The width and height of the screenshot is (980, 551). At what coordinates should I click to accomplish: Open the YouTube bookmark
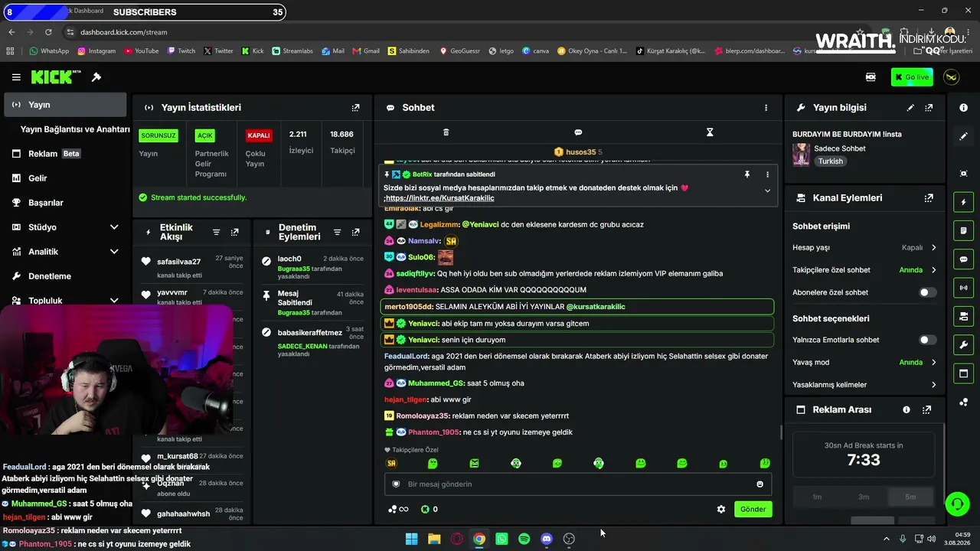click(141, 51)
